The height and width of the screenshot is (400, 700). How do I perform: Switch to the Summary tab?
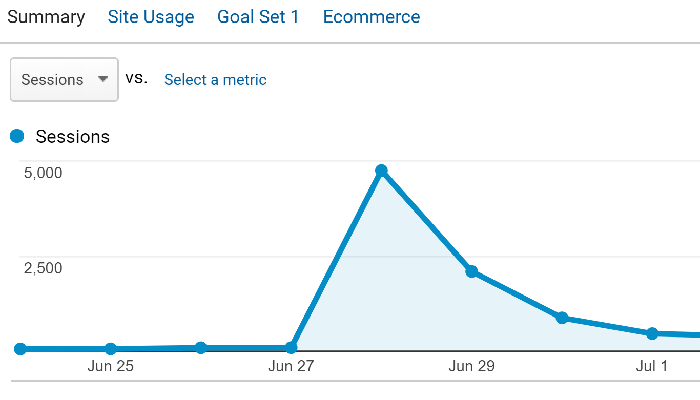coord(46,17)
